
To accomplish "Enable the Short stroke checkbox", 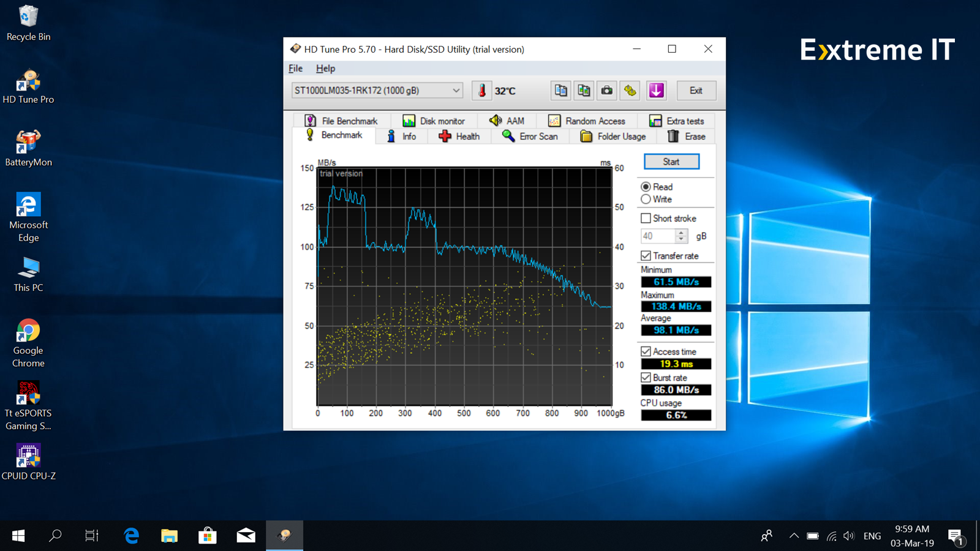I will pos(646,218).
